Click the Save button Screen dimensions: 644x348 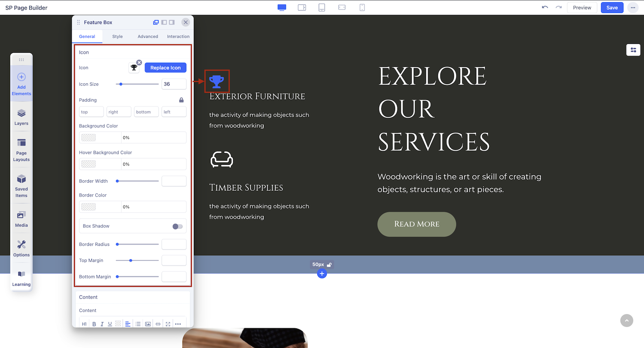coord(612,8)
